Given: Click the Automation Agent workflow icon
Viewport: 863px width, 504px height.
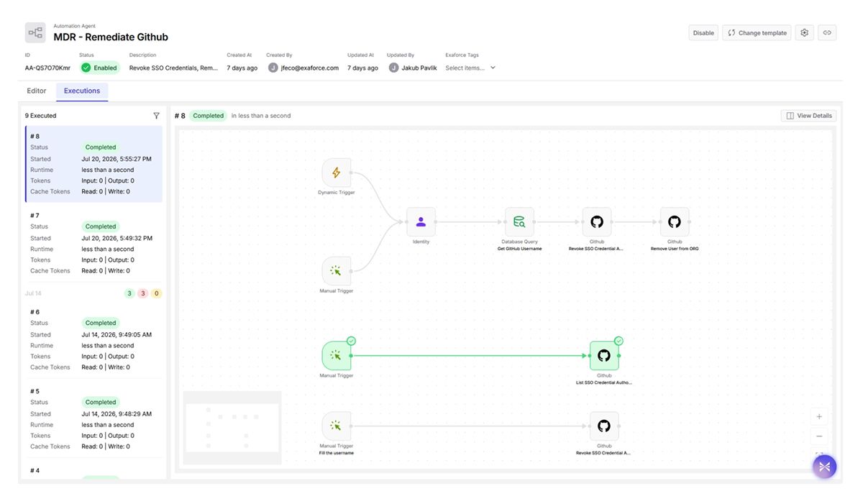Looking at the screenshot, I should pos(35,32).
